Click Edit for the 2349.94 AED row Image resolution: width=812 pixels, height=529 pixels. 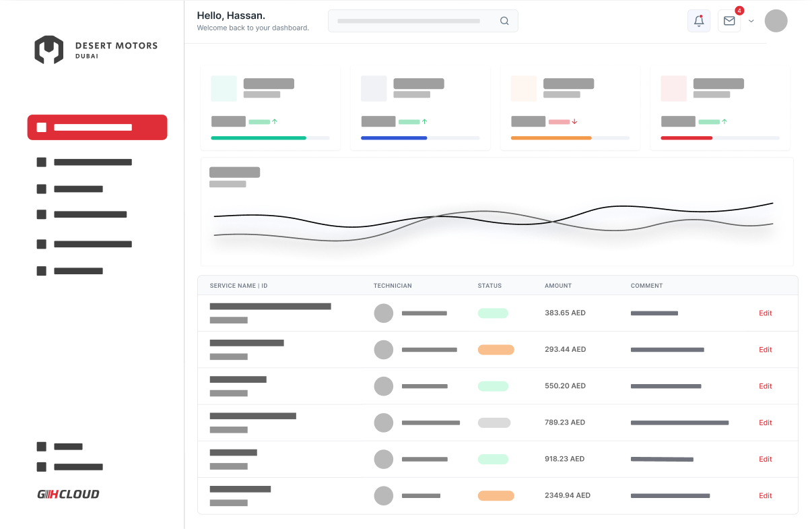766,495
